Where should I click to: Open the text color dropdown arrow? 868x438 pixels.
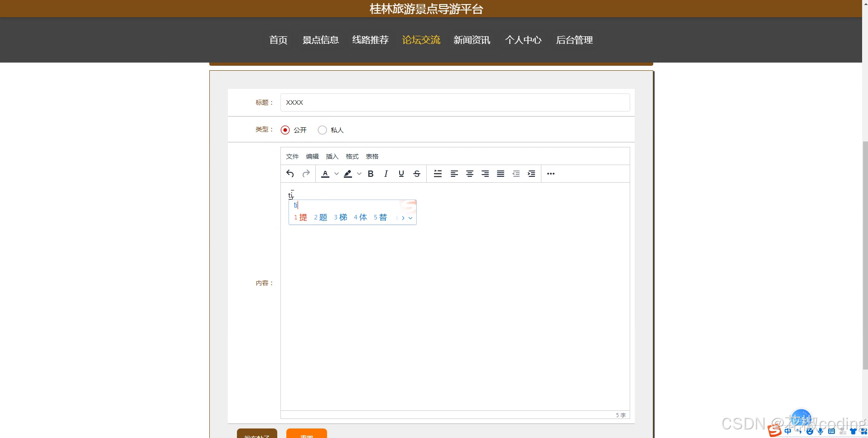pyautogui.click(x=336, y=174)
